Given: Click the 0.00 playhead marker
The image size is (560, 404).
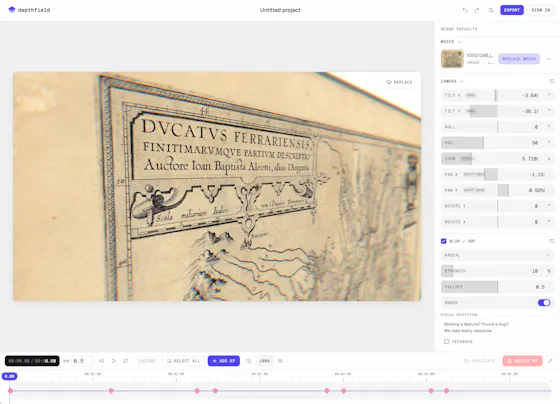Looking at the screenshot, I should 10,376.
